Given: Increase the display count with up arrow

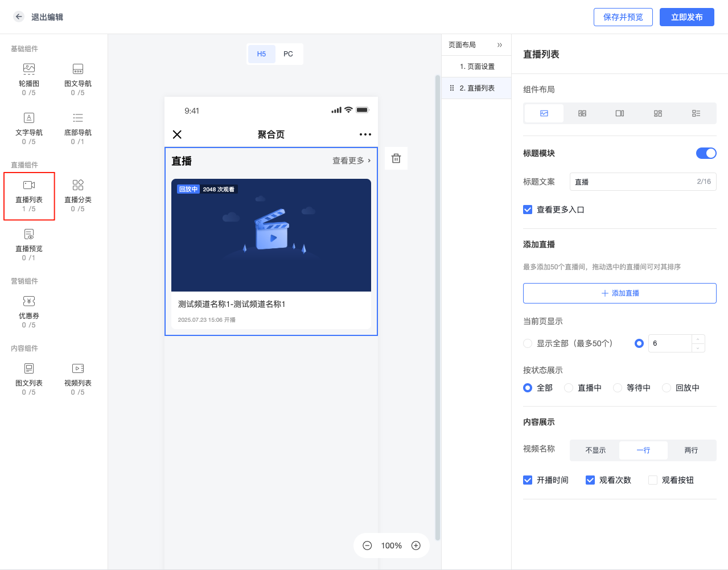Looking at the screenshot, I should 698,339.
